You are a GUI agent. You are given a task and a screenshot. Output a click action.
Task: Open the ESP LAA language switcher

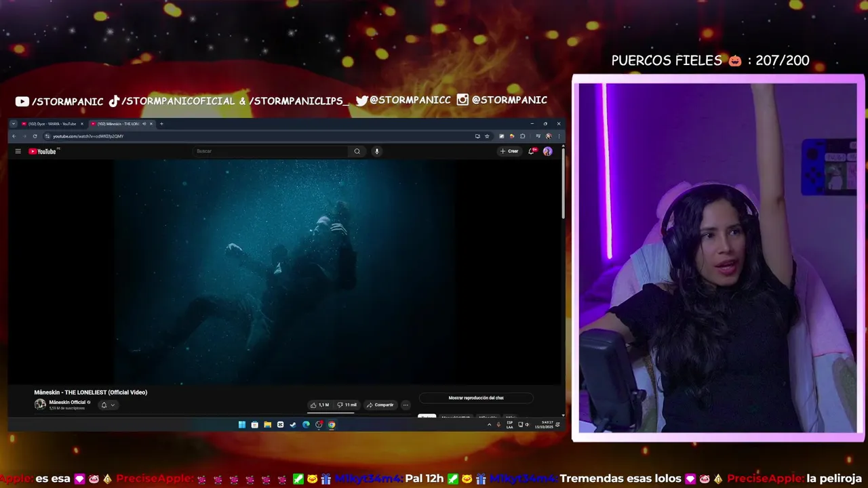pyautogui.click(x=510, y=425)
